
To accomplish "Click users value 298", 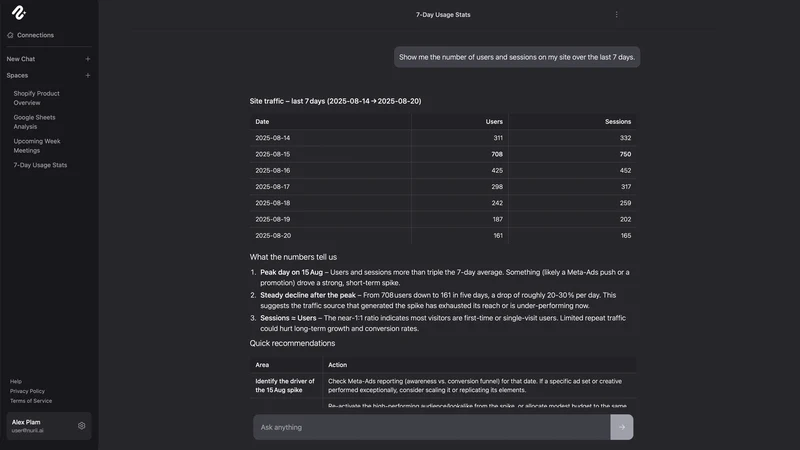I will (x=497, y=187).
